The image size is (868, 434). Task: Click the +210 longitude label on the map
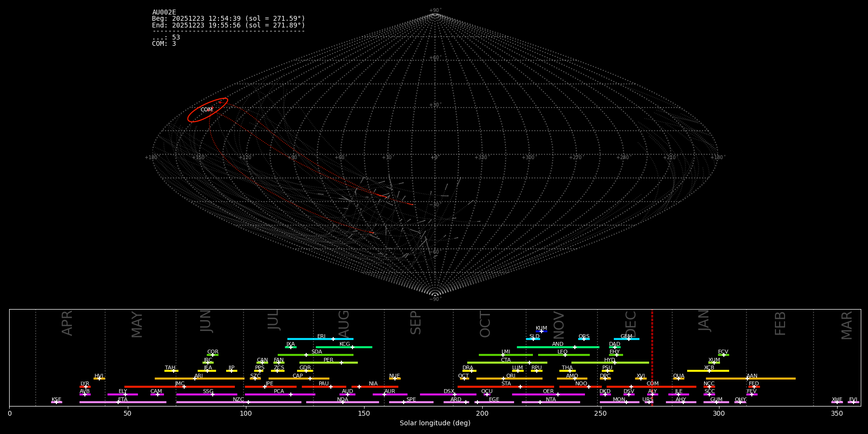point(669,157)
